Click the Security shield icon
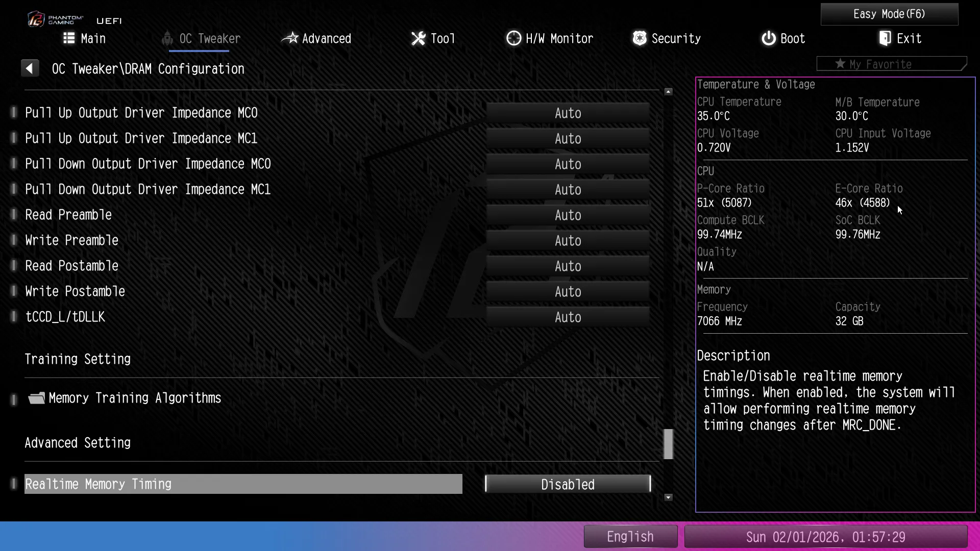The height and width of the screenshot is (551, 980). point(639,38)
